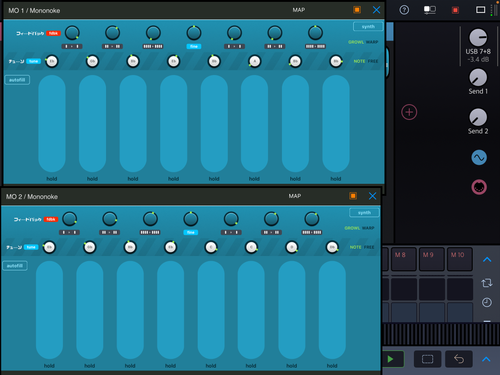This screenshot has width=500, height=375.
Task: Click the Send 1 knob
Action: [478, 78]
